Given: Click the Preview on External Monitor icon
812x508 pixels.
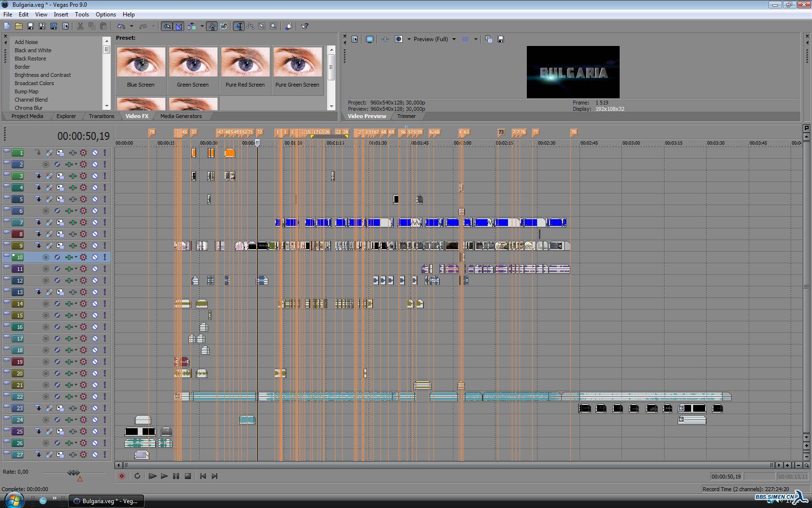Looking at the screenshot, I should click(x=370, y=39).
